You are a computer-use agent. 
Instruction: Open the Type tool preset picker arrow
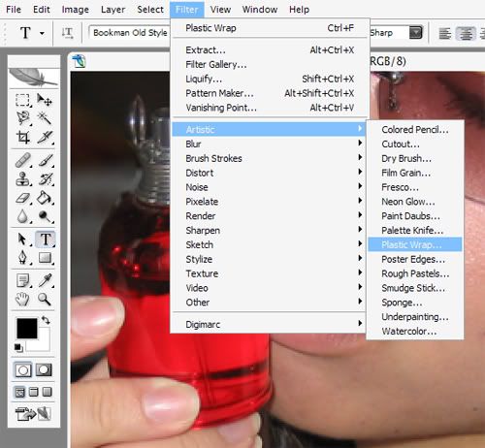[42, 33]
